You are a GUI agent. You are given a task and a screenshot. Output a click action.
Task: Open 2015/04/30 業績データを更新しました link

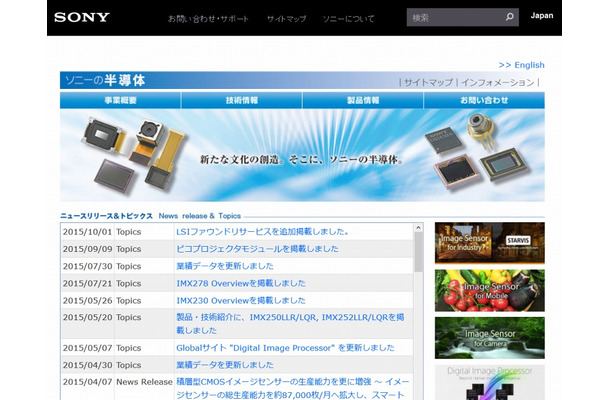[225, 365]
